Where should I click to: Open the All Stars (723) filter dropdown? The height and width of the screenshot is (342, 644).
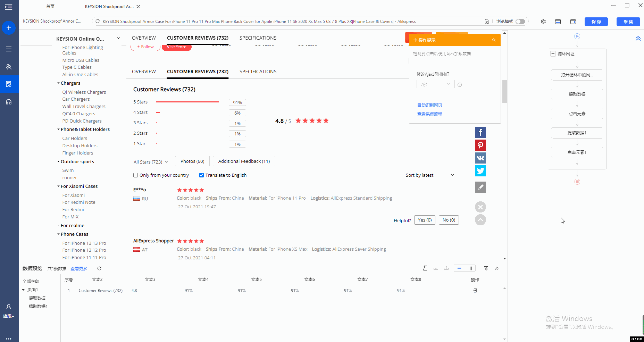(151, 162)
